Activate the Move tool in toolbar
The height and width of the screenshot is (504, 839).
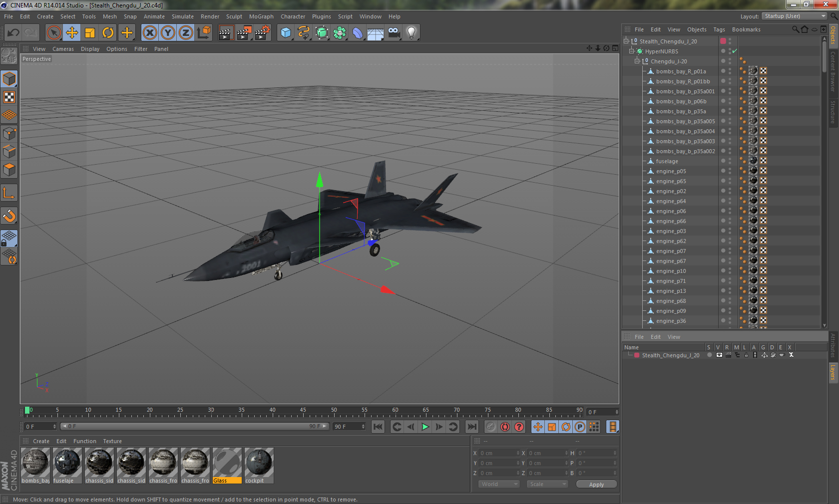point(72,33)
